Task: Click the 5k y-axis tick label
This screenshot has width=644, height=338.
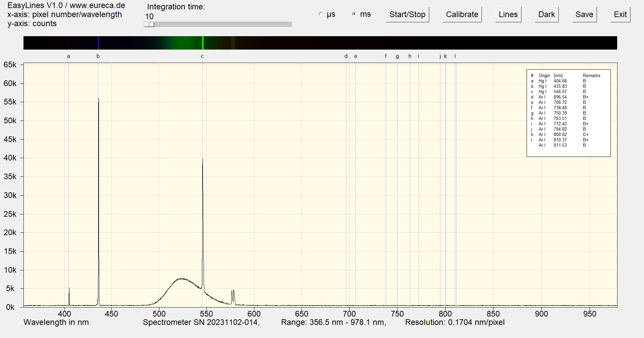Action: coord(10,288)
